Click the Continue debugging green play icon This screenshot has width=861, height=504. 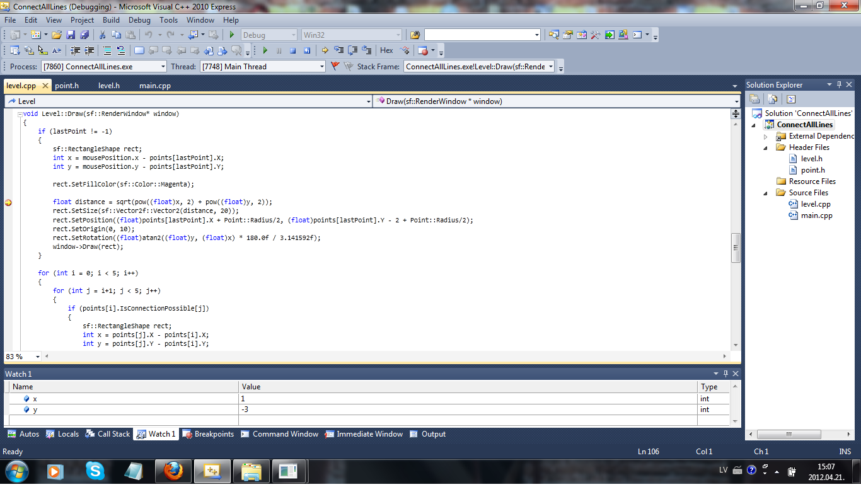[265, 50]
